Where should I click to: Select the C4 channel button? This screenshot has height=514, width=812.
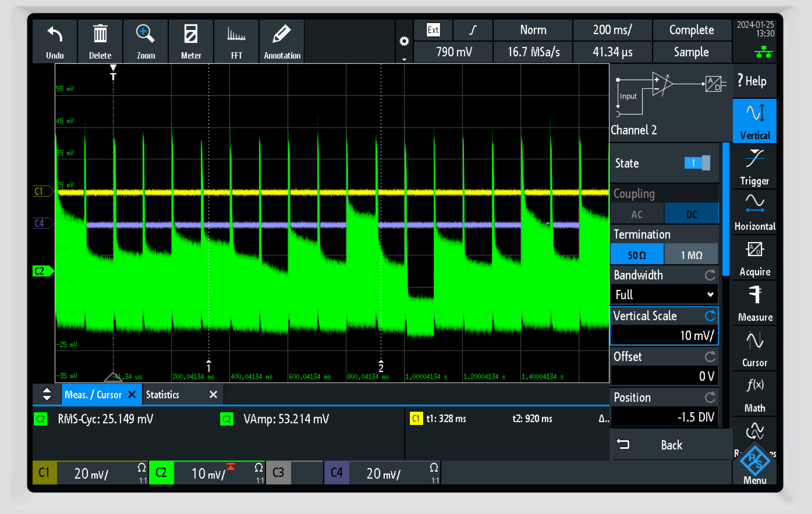[337, 473]
